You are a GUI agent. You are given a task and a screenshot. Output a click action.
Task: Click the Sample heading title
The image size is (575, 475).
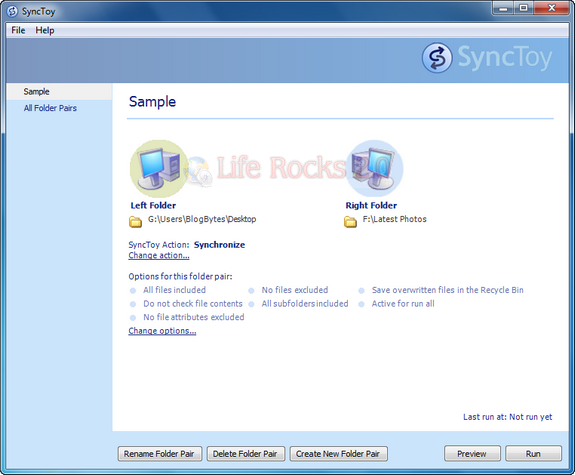153,102
